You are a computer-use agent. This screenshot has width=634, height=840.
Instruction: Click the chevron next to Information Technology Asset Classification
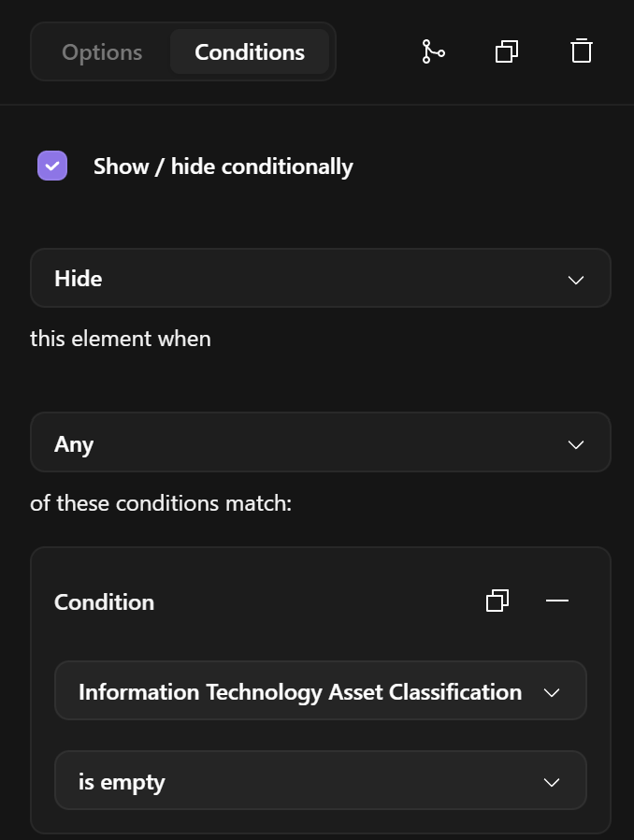552,692
